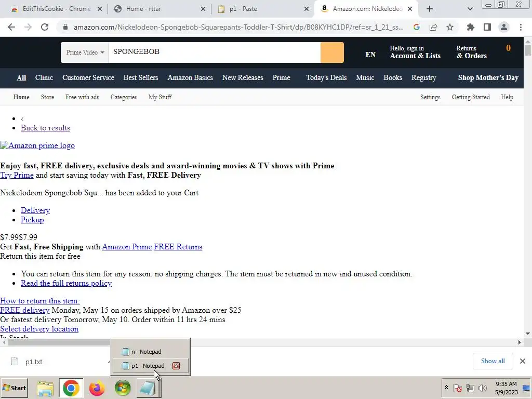The height and width of the screenshot is (399, 532).
Task: Click the network tray icon
Action: pyautogui.click(x=470, y=388)
